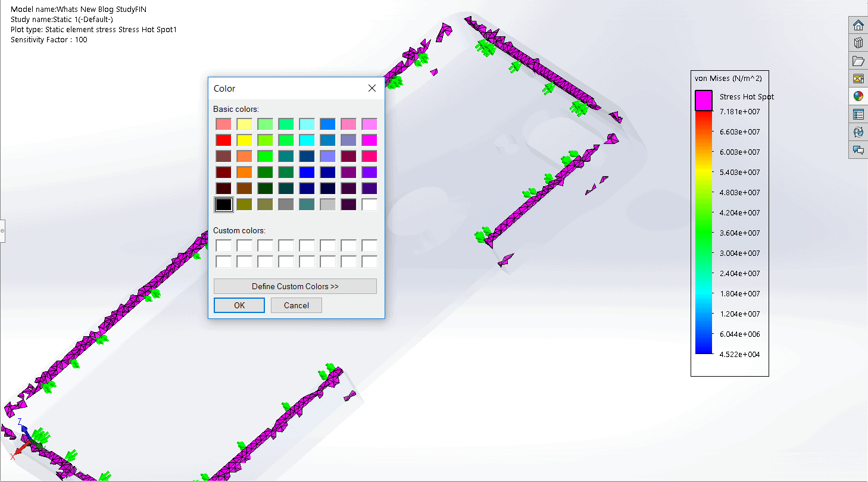Select the white basic color swatch
Image resolution: width=868 pixels, height=482 pixels.
coord(369,205)
